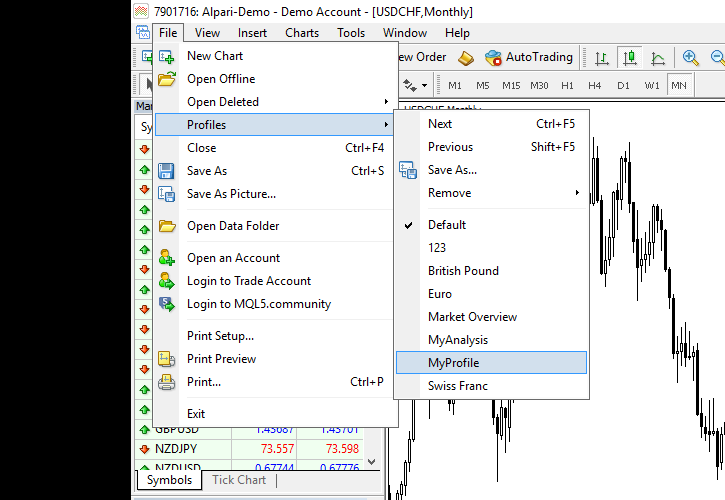Select the M30 timeframe button
This screenshot has height=500, width=725.
pos(539,86)
